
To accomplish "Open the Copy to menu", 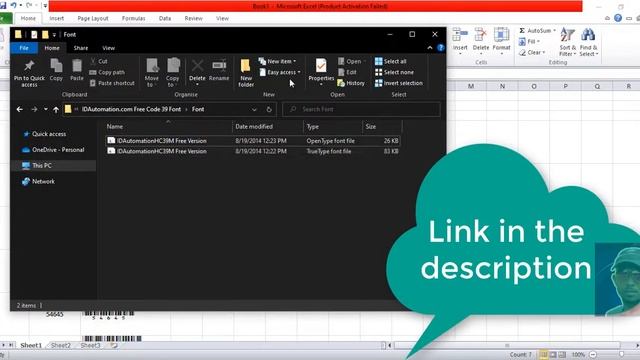I will pos(173,73).
